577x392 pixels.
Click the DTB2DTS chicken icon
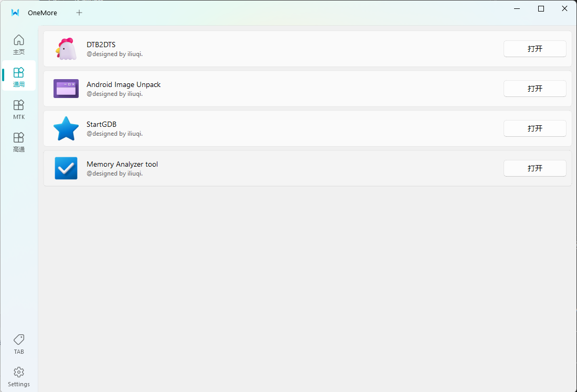(x=66, y=49)
